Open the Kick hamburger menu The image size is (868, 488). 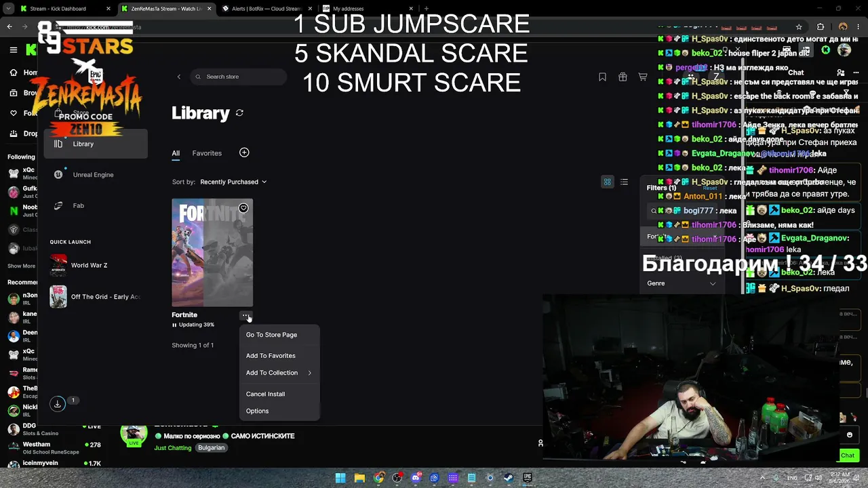click(13, 49)
